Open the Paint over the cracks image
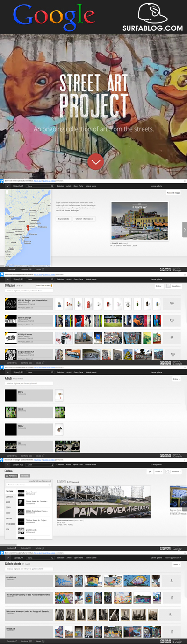This screenshot has height=644, width=187. point(103,501)
